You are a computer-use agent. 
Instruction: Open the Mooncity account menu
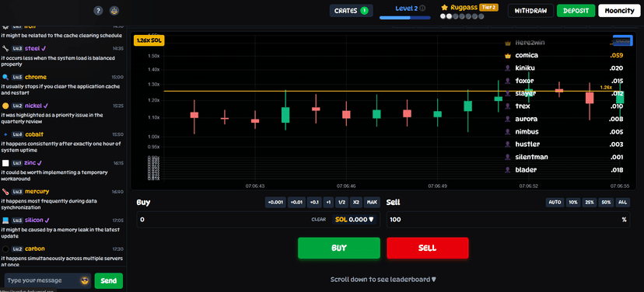(x=620, y=11)
